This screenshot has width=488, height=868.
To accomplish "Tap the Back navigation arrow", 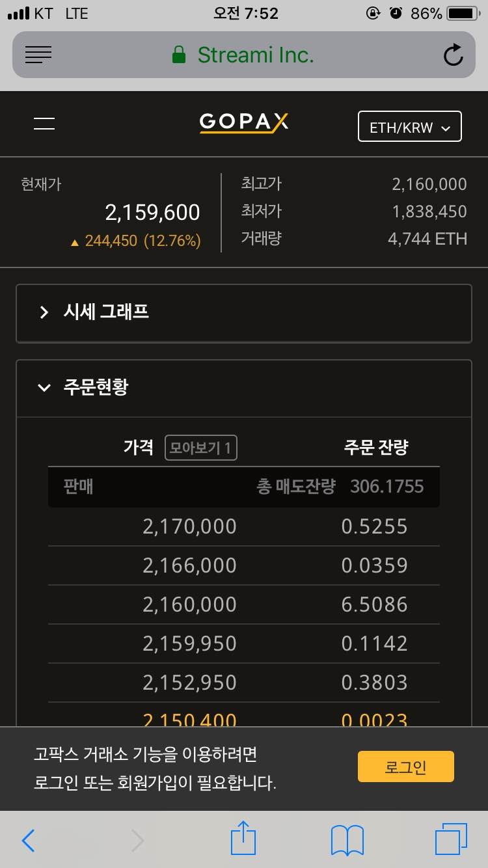I will 28,839.
